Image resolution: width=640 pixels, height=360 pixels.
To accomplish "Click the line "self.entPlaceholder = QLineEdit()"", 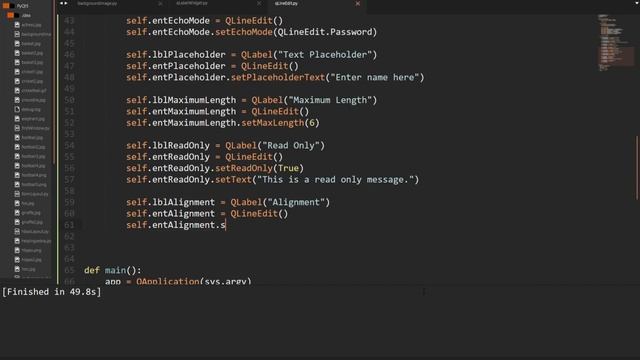I will (212, 66).
